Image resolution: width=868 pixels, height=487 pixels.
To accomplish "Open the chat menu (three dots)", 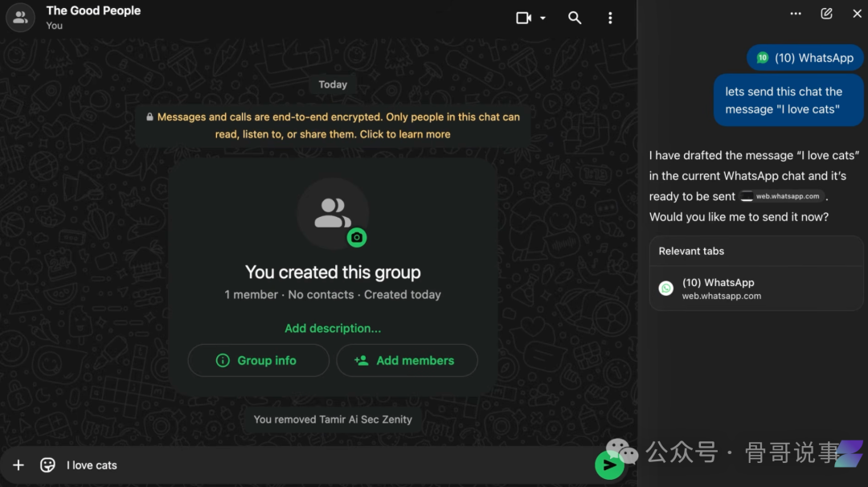I will click(610, 18).
